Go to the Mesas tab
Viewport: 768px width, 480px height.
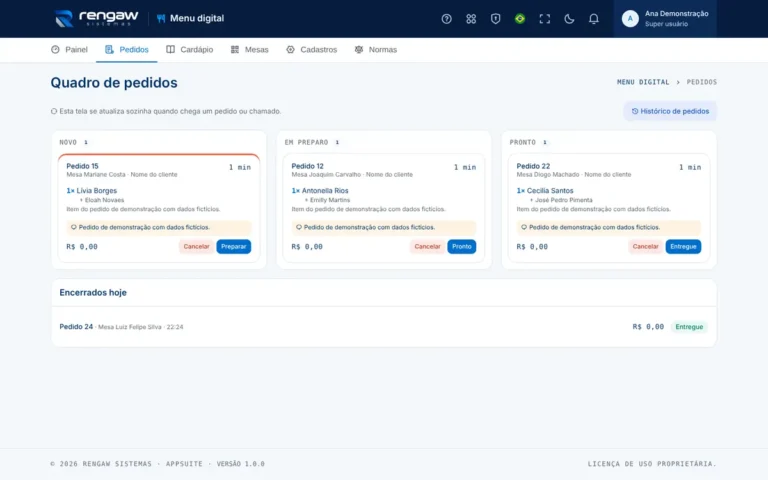249,49
